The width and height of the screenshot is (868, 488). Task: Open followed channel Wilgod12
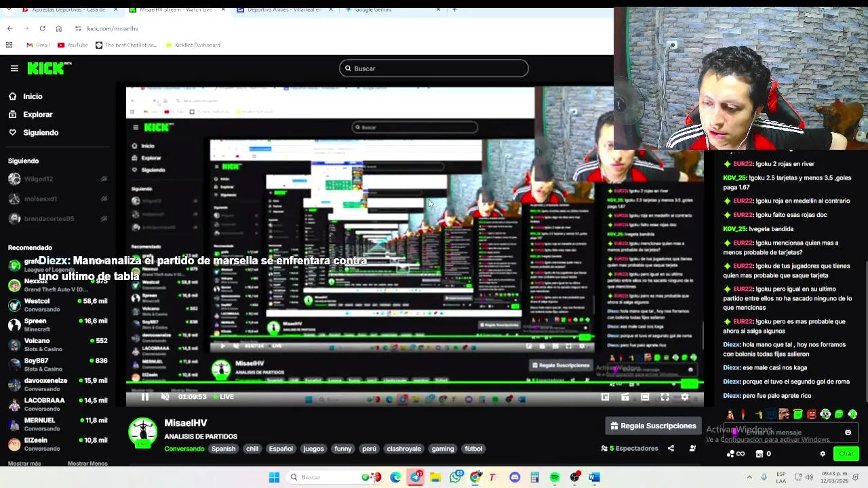[58, 179]
